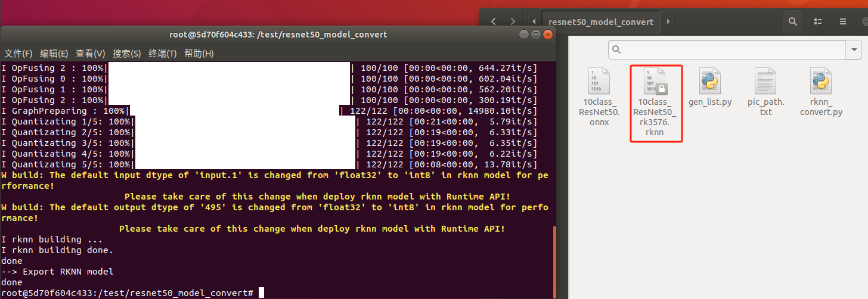Click the pic_path.txt file name label
Viewport: 868px width, 299px height.
765,107
